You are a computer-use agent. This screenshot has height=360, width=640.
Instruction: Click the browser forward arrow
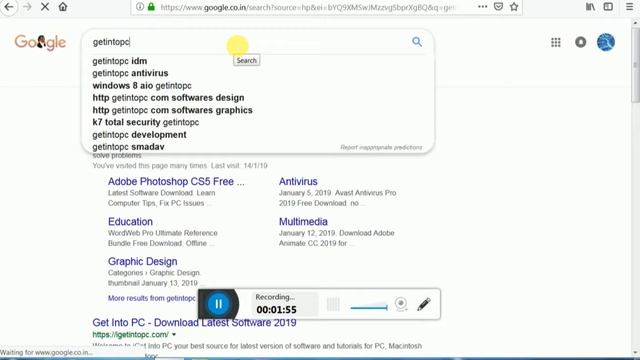(x=27, y=7)
